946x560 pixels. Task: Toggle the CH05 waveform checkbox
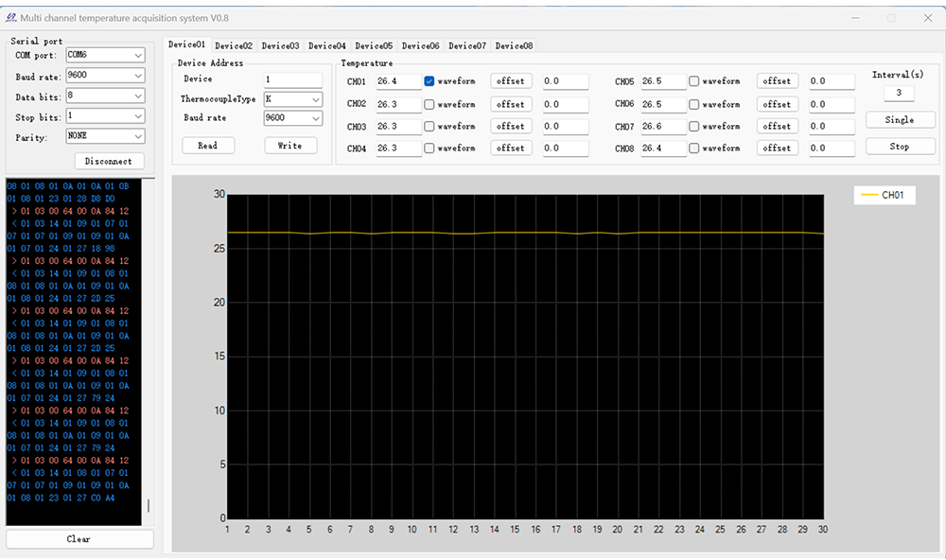(x=695, y=81)
